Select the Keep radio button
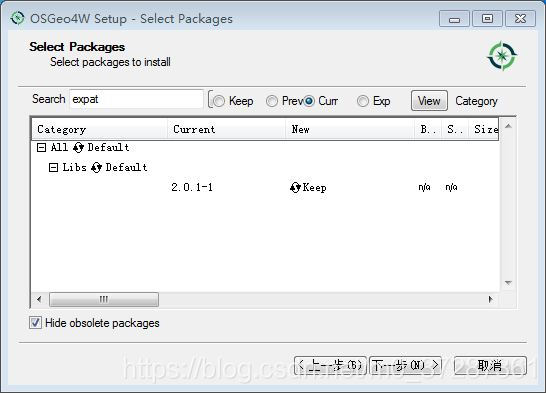Image resolution: width=546 pixels, height=393 pixels. tap(219, 101)
